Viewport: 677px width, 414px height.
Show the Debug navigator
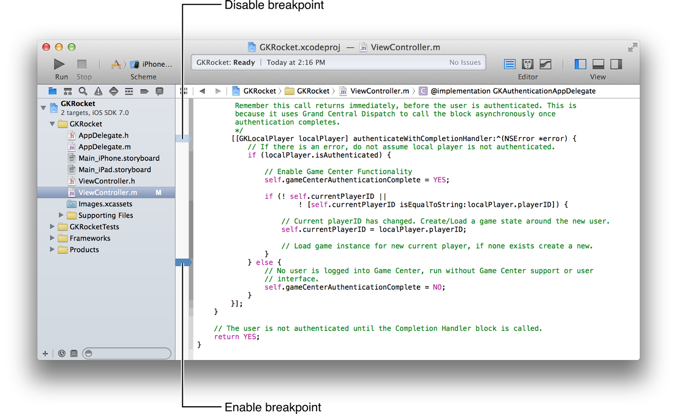(129, 91)
